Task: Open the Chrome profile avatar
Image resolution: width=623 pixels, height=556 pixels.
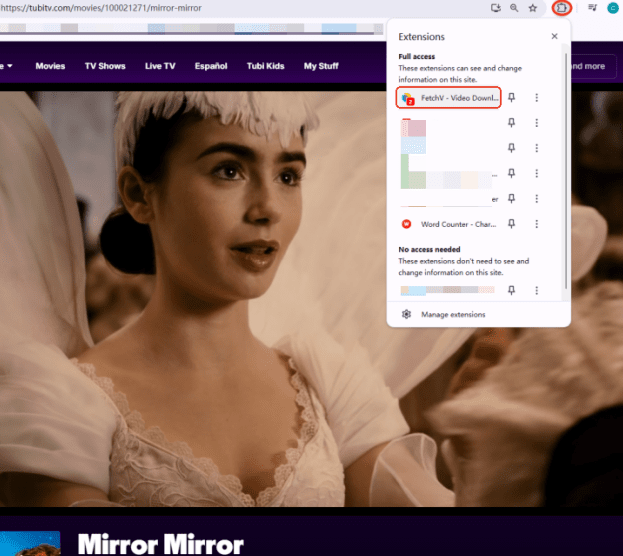Action: (613, 8)
